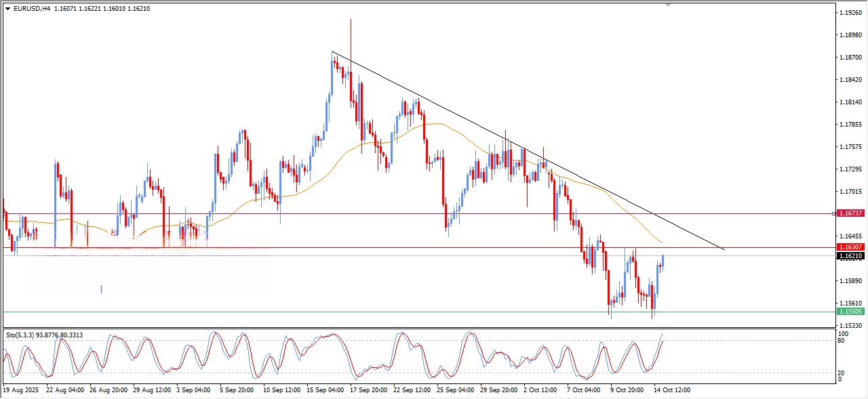The height and width of the screenshot is (399, 868).
Task: Click the 25 Sep 04:00 time label
Action: tap(455, 390)
